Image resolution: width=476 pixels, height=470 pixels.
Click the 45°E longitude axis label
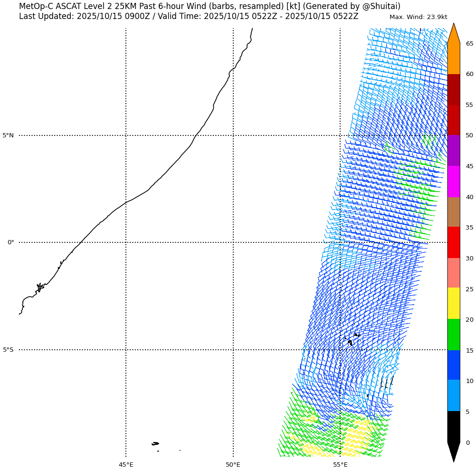(x=126, y=464)
